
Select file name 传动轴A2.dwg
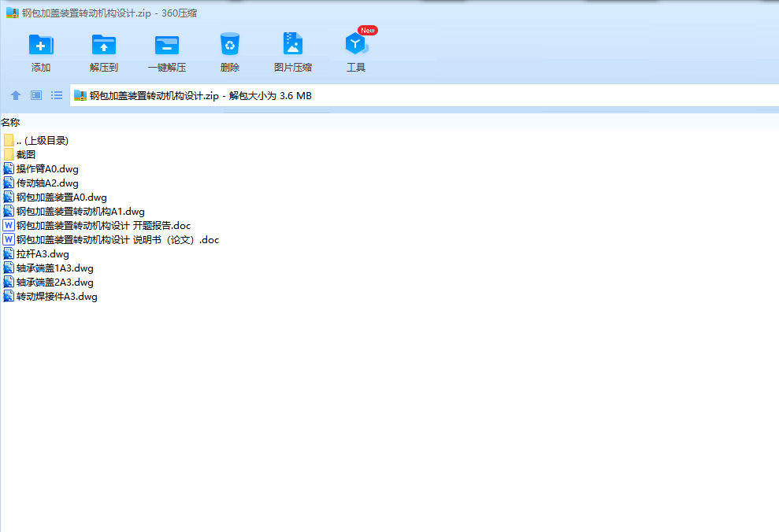(x=47, y=183)
